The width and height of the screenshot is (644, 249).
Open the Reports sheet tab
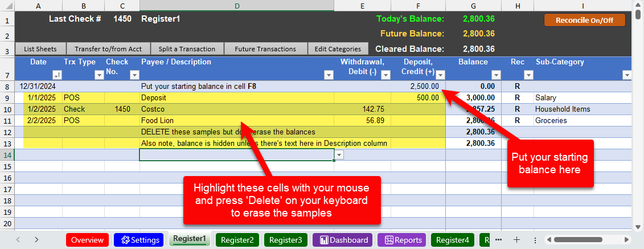coord(401,240)
